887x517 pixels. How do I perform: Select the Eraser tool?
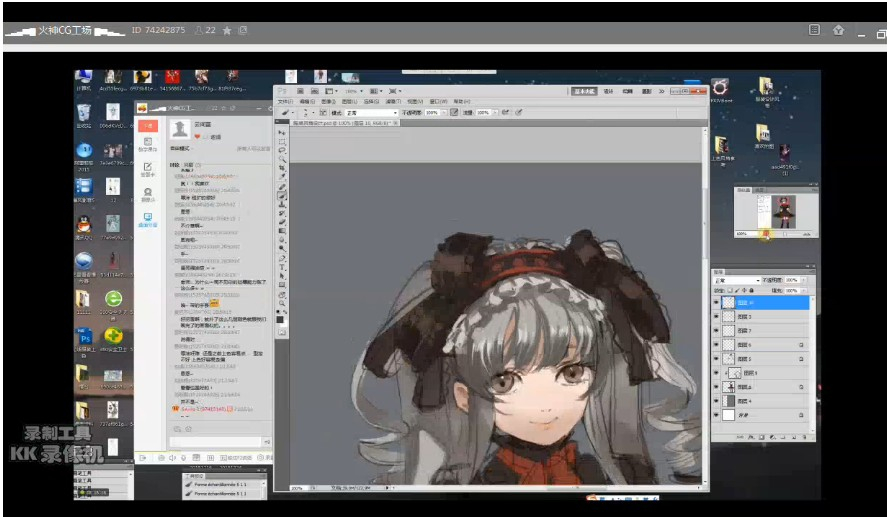tap(282, 222)
